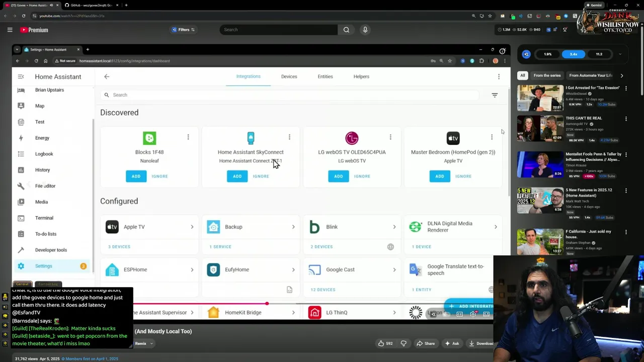
Task: Expand the stats panel with its chevron
Action: [620, 54]
